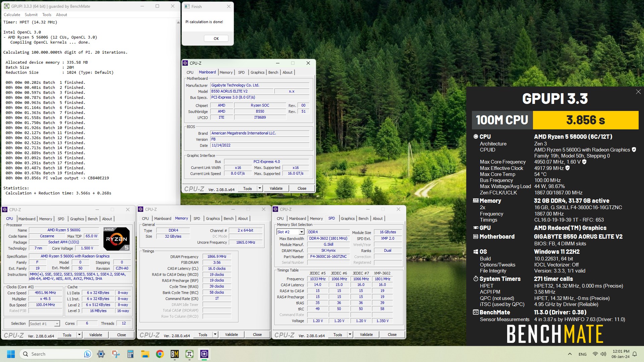Expand Tools dropdown arrow in SPD CPU-Z window
The height and width of the screenshot is (362, 644).
(350, 335)
